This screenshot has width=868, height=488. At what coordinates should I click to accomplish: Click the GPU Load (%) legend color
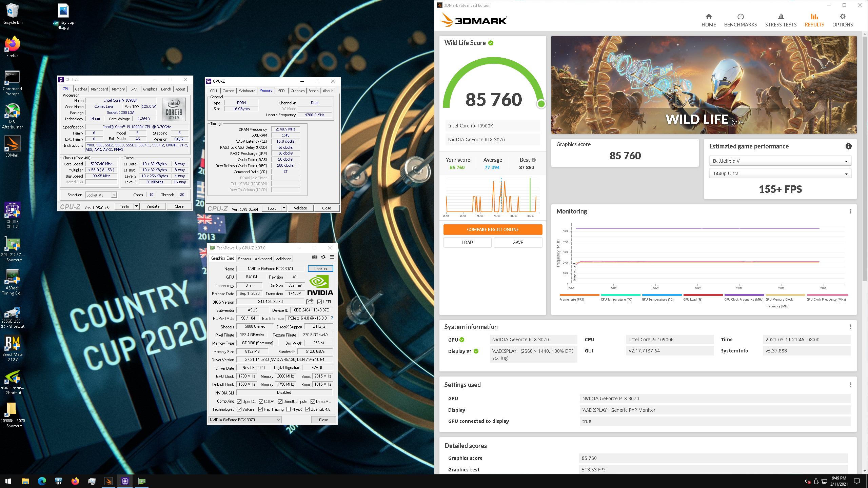[x=703, y=295]
